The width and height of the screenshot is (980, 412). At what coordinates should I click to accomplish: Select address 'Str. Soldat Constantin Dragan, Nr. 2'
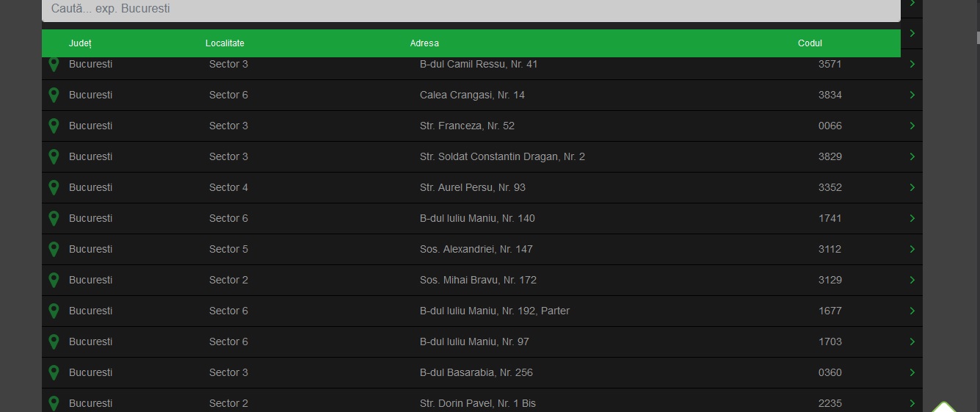(502, 156)
